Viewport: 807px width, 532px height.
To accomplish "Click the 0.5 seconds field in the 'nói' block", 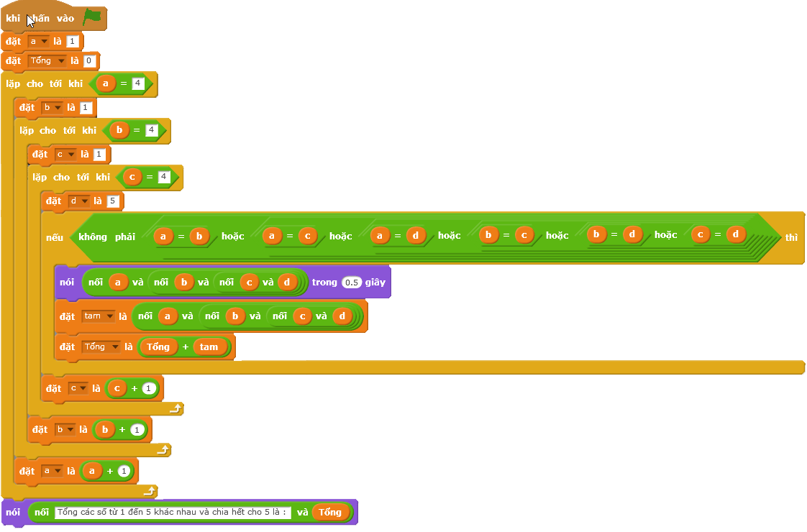I will 351,283.
